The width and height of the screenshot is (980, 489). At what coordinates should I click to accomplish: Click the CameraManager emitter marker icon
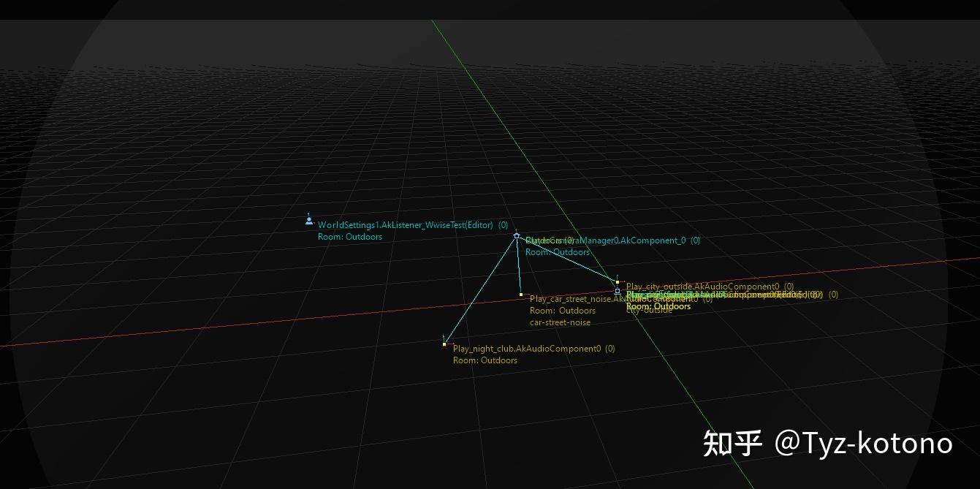tap(517, 235)
